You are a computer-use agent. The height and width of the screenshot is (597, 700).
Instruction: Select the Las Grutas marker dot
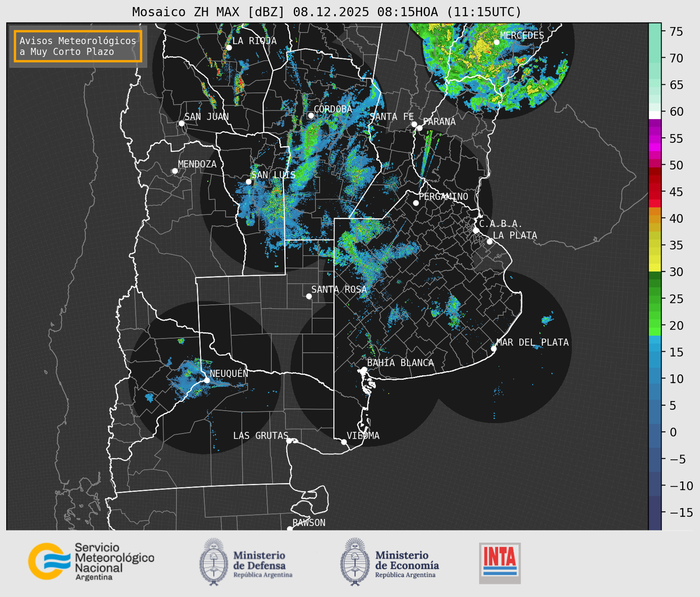tap(289, 440)
